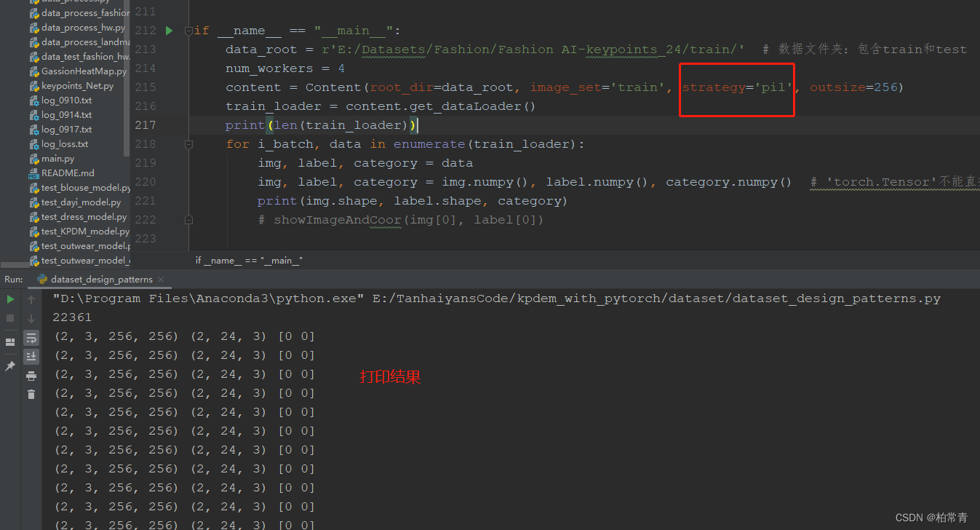
Task: Click the text file icon of log_0910.txt
Action: [34, 100]
